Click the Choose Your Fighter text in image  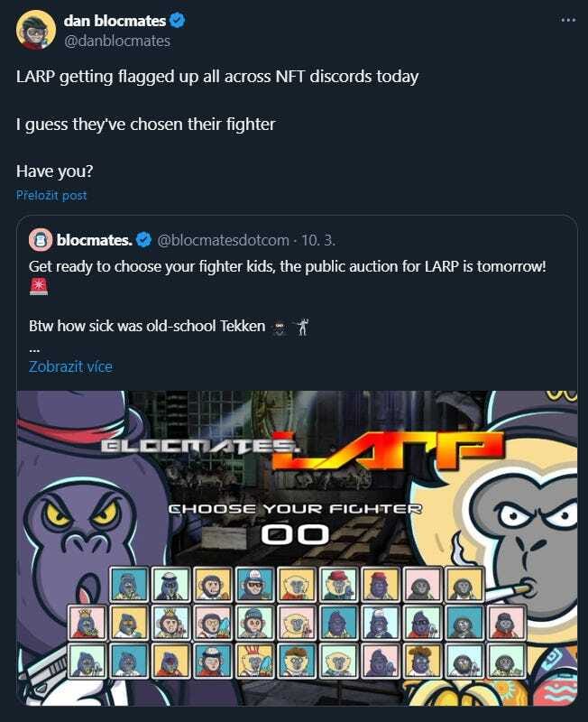point(295,509)
